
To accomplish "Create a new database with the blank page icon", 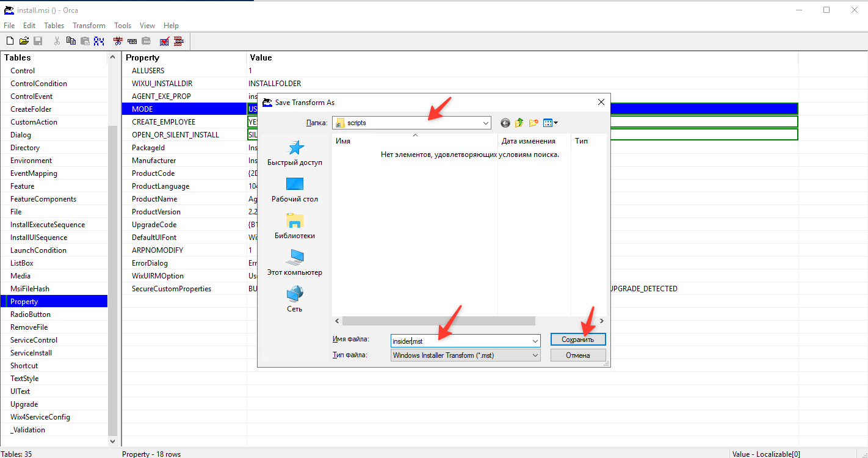I will tap(10, 41).
